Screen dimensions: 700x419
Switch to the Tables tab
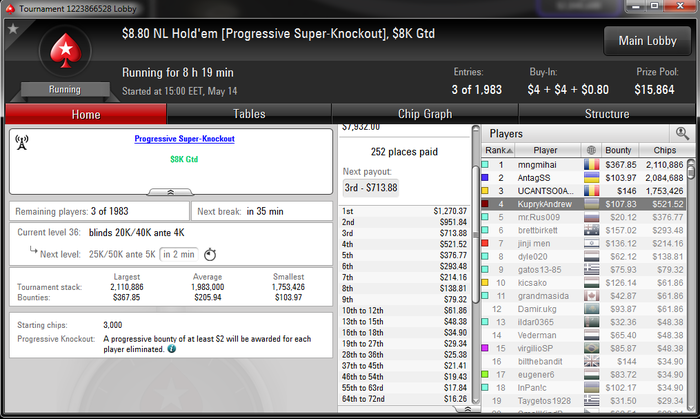[x=249, y=114]
